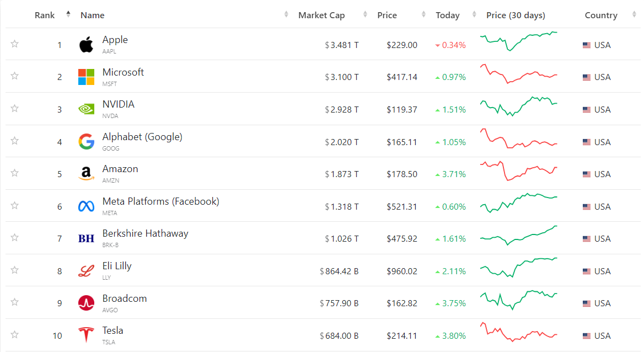
Task: Open the Berkshire Hathaway company page
Action: click(x=145, y=233)
